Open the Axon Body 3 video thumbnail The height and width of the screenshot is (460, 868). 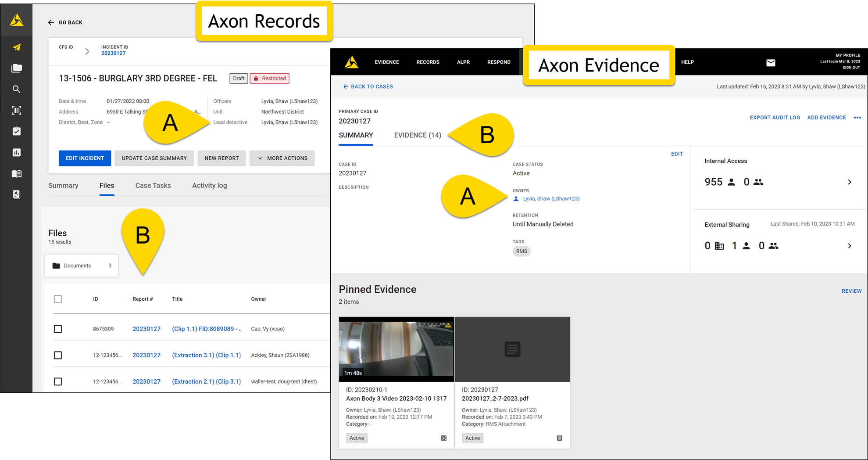point(396,349)
